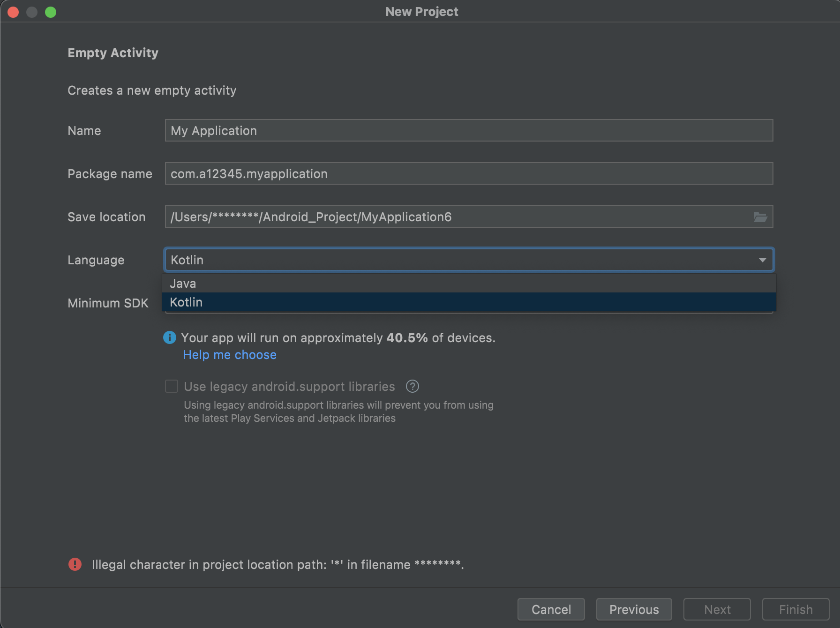The width and height of the screenshot is (840, 628).
Task: Click the Language combo box field
Action: (459, 260)
